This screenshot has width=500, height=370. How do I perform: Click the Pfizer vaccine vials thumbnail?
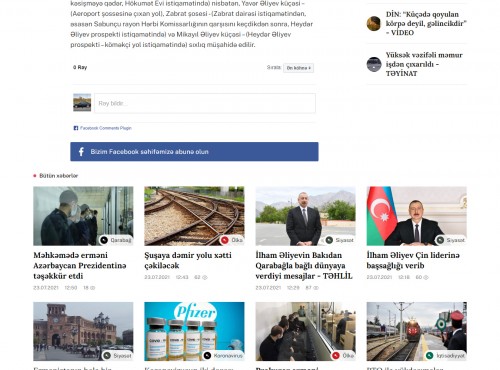pyautogui.click(x=194, y=331)
